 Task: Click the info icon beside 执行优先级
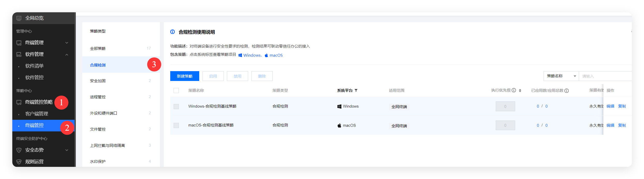tap(514, 90)
